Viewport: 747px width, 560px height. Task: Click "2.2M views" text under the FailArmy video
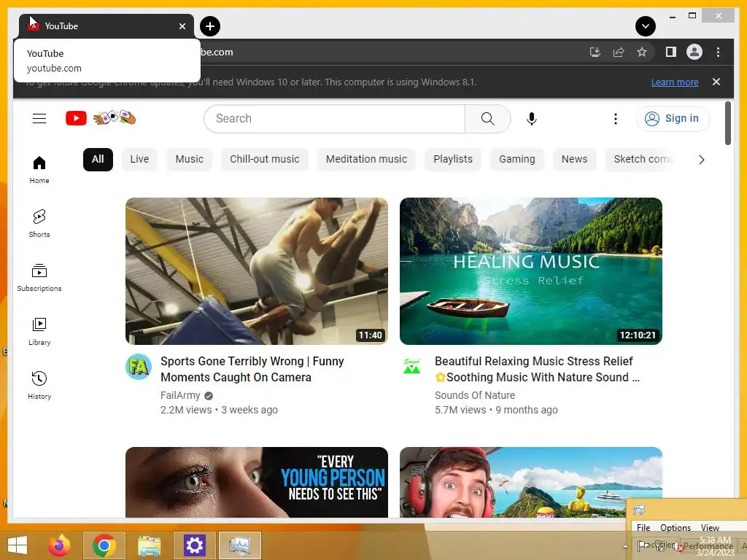coord(186,410)
